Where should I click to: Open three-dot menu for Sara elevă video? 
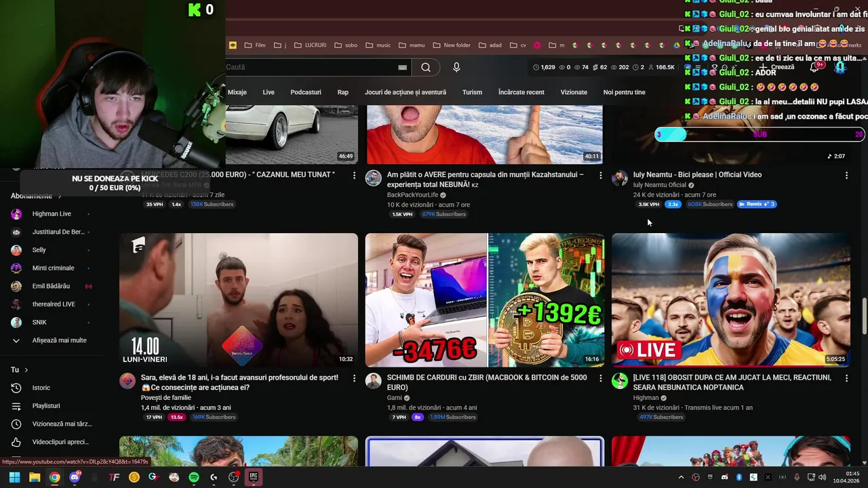point(354,378)
